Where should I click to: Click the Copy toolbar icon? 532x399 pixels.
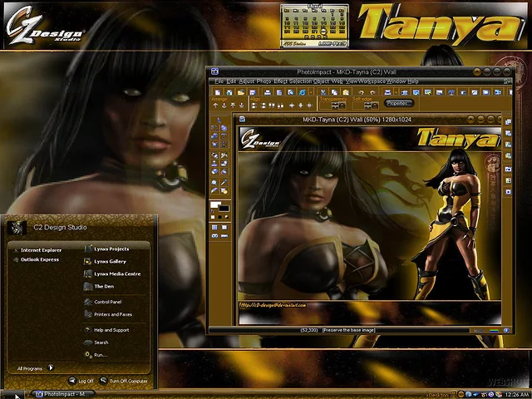click(334, 92)
